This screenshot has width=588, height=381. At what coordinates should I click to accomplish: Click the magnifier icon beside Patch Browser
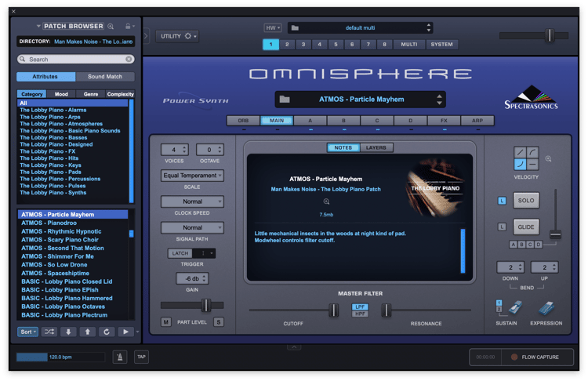click(x=111, y=26)
